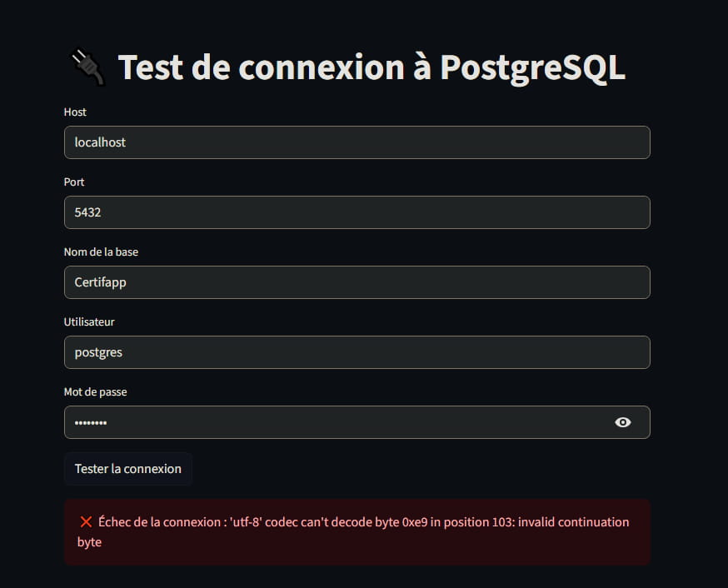Click the Host label

(x=75, y=112)
